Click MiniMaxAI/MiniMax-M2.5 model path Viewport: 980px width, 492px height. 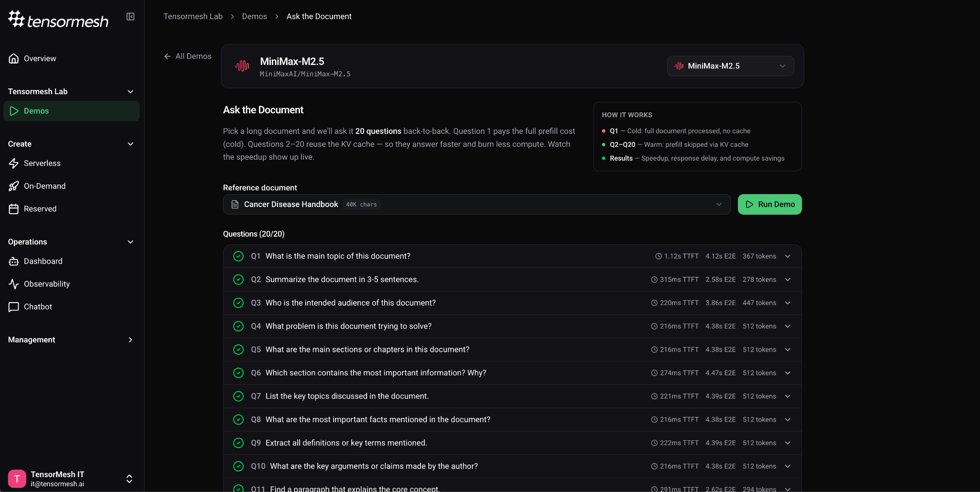(x=305, y=74)
